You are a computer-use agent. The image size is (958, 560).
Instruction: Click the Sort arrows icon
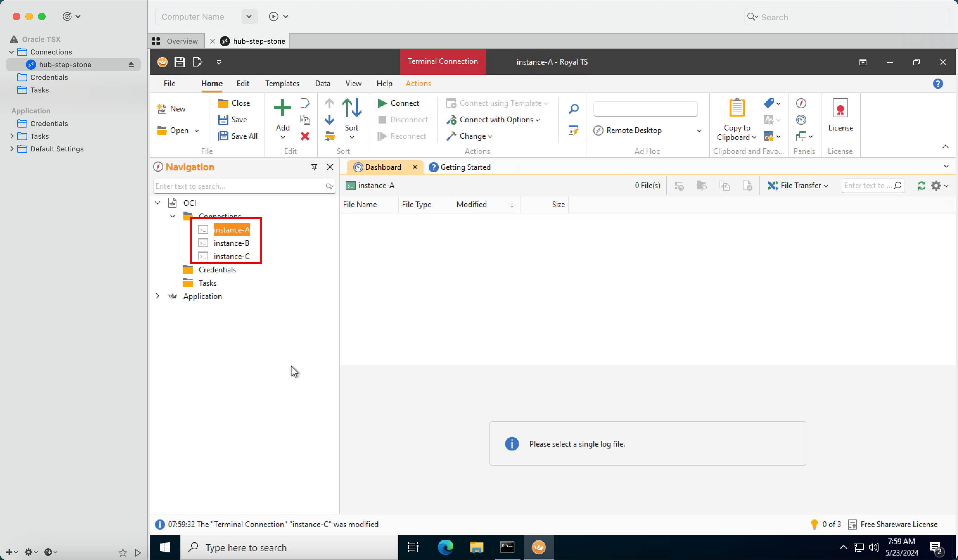pos(352,108)
